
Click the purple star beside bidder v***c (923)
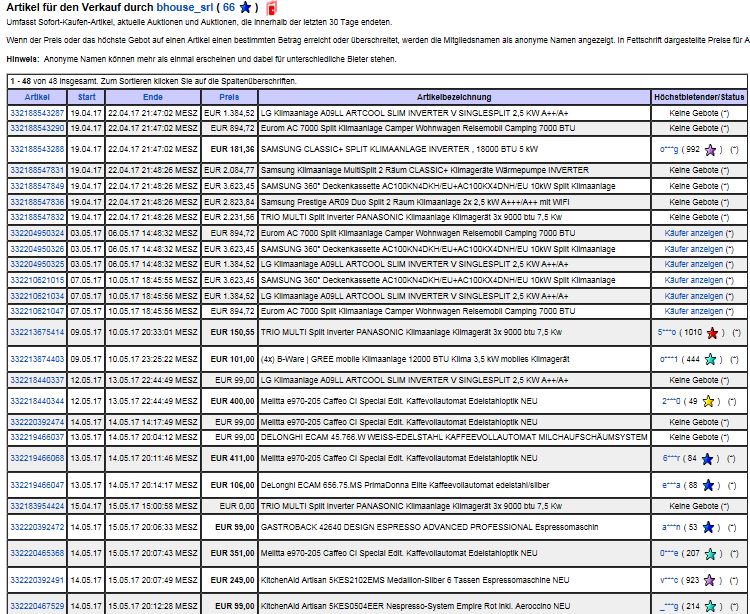pos(709,581)
